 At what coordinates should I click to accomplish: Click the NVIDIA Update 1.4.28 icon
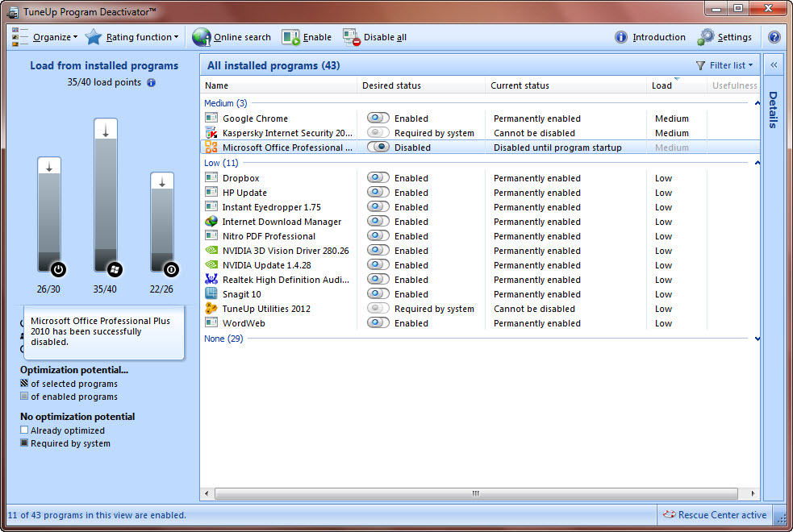pyautogui.click(x=211, y=264)
